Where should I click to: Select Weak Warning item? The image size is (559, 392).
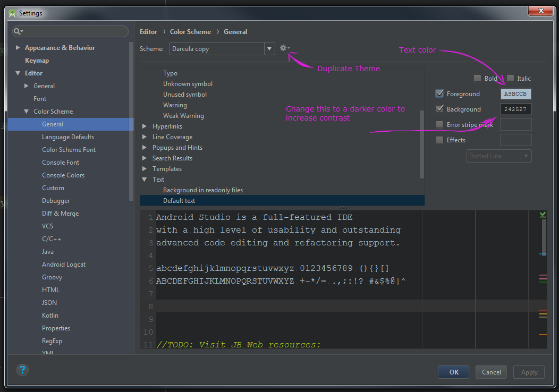(x=184, y=115)
